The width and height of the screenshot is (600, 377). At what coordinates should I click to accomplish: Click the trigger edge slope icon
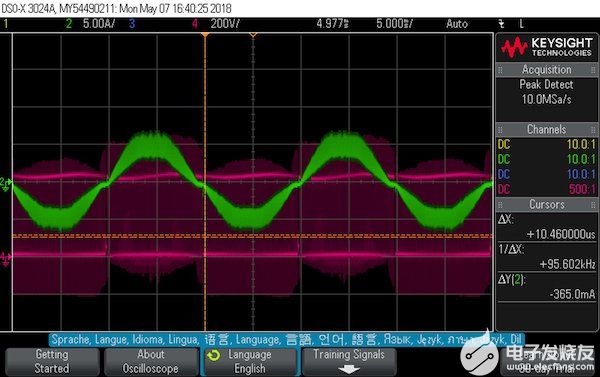point(501,24)
